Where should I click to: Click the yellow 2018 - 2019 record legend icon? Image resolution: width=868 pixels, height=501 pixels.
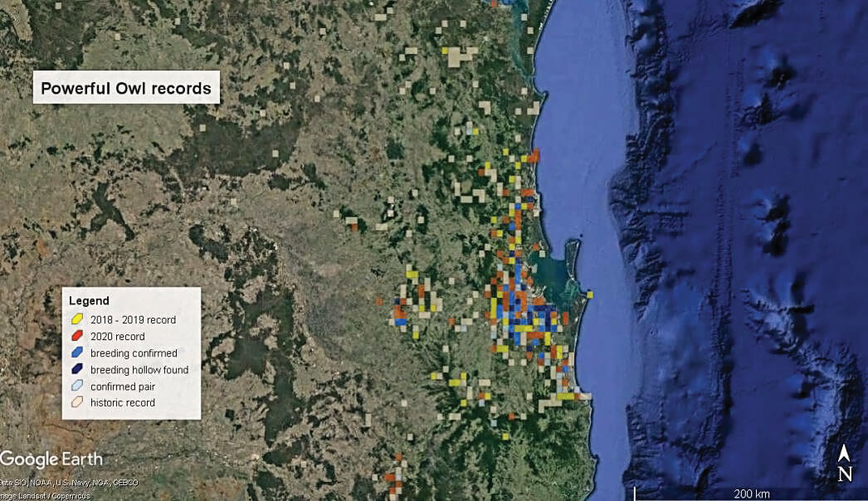76,319
